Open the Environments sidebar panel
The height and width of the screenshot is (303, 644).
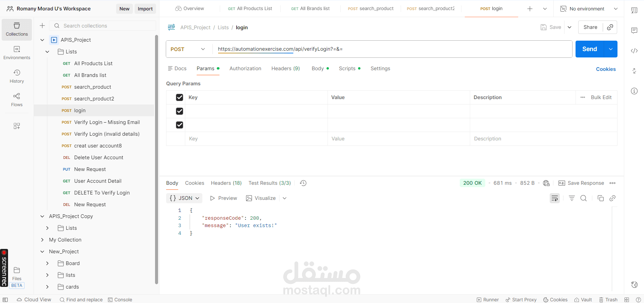tap(17, 53)
